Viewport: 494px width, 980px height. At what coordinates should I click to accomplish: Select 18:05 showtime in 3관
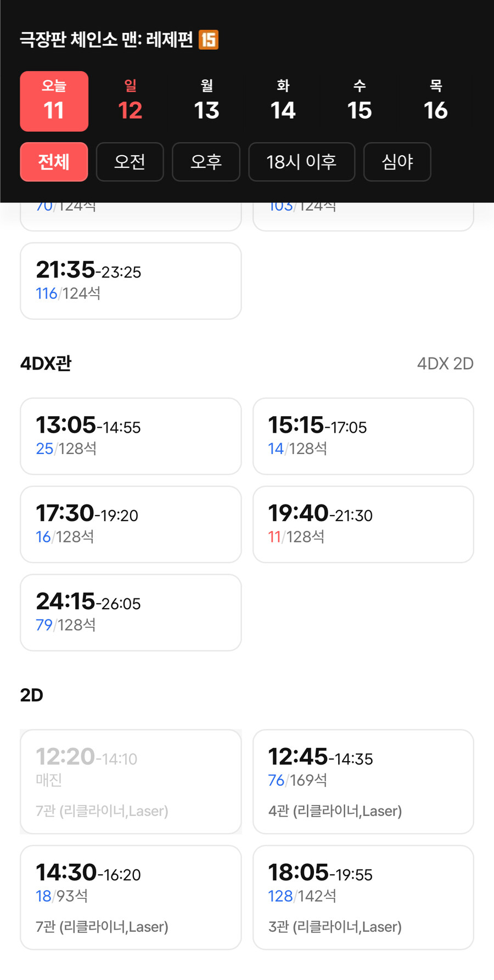click(363, 897)
